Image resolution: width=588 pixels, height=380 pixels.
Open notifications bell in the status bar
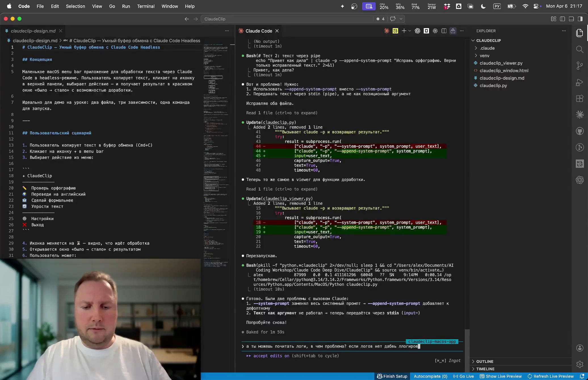click(x=582, y=376)
